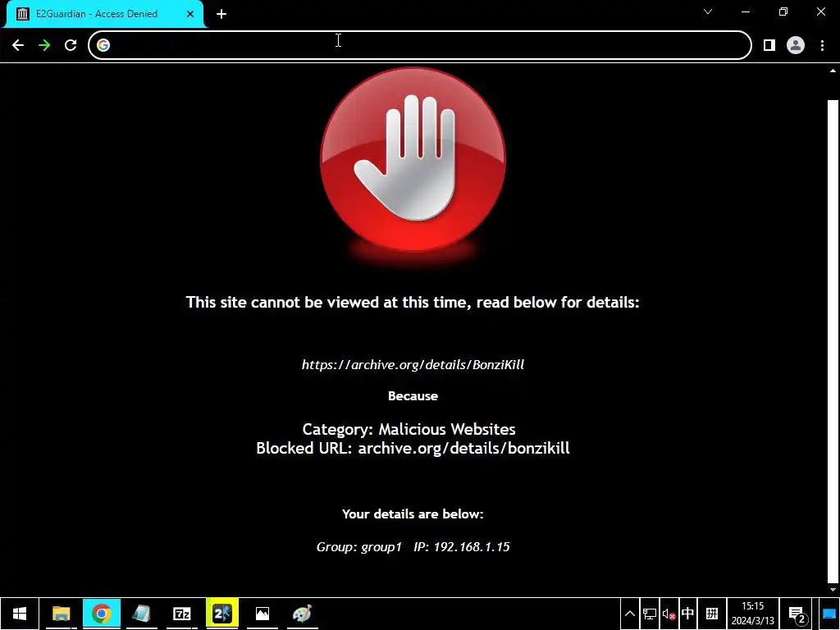Click the 'Group: group1 IP: 192.168.1.15' line
This screenshot has height=630, width=840.
(413, 547)
